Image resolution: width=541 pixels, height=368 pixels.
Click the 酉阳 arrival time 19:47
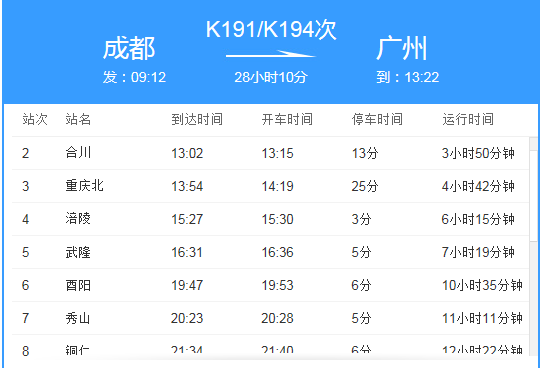click(x=187, y=286)
